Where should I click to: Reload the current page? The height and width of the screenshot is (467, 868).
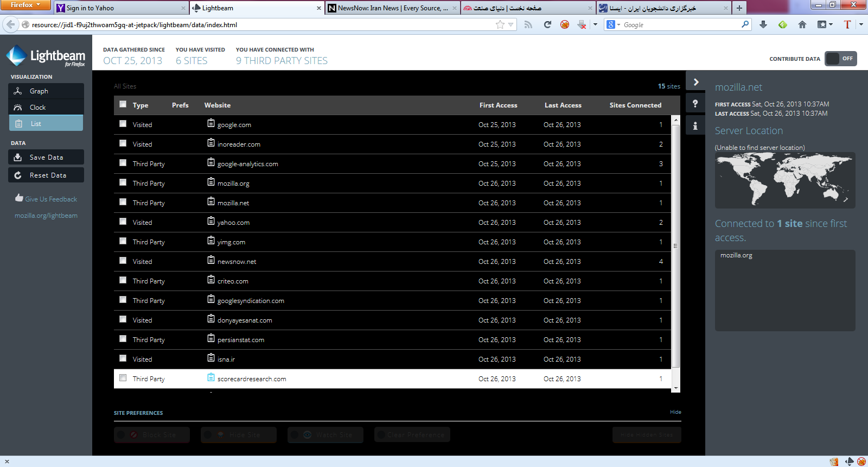point(547,24)
